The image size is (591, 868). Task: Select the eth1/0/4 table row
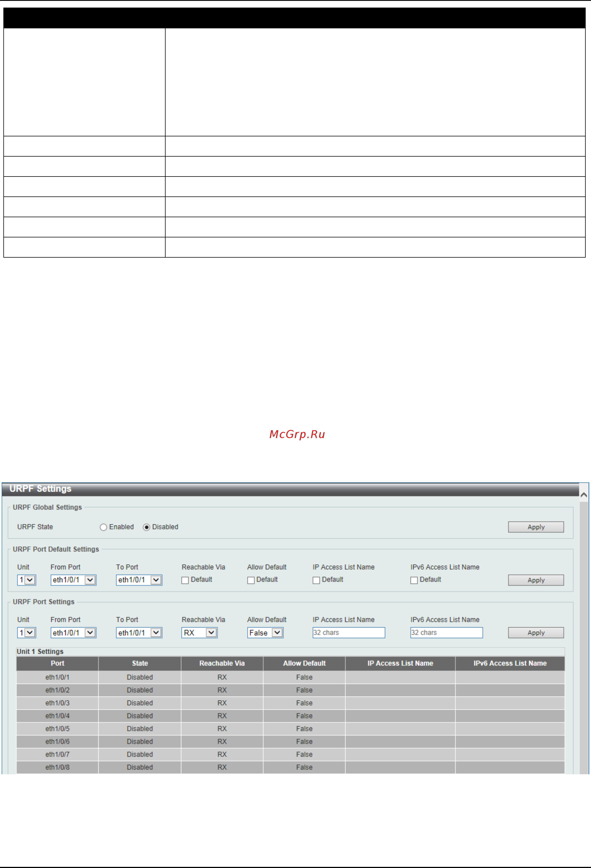(x=290, y=716)
